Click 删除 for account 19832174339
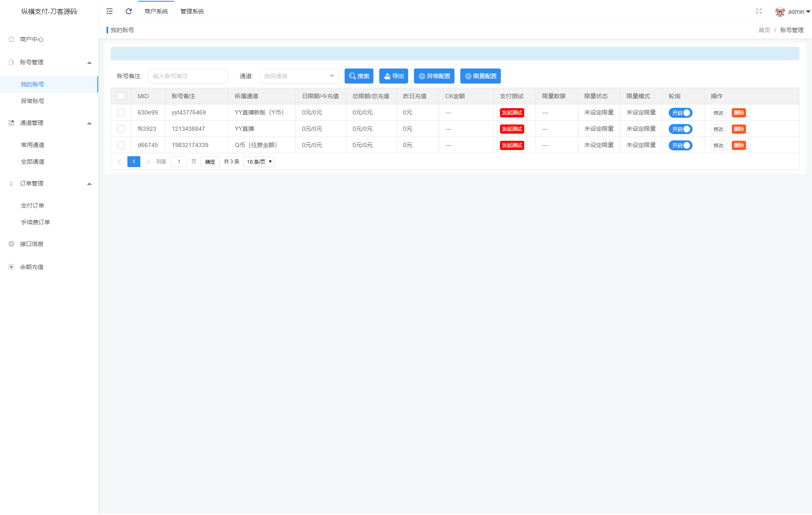The width and height of the screenshot is (812, 515). click(739, 145)
